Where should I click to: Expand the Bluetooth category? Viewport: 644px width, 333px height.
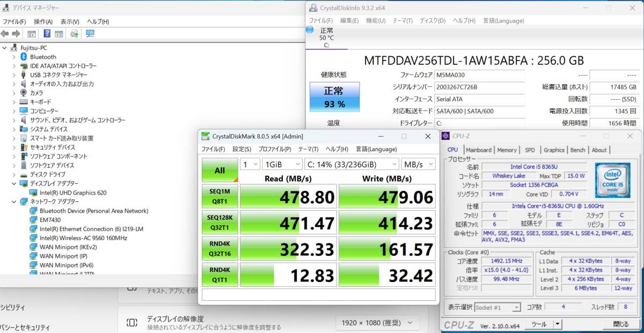(x=14, y=57)
